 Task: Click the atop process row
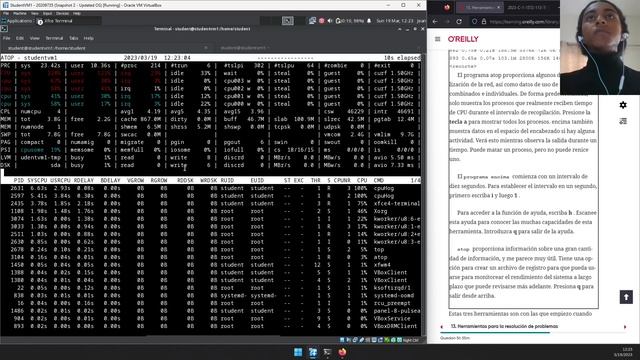click(x=210, y=257)
